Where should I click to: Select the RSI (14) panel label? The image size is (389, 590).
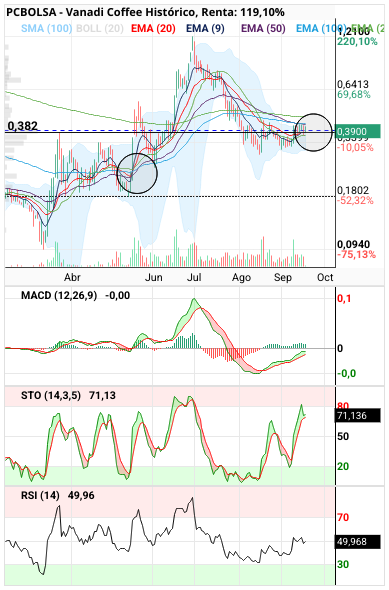(40, 496)
